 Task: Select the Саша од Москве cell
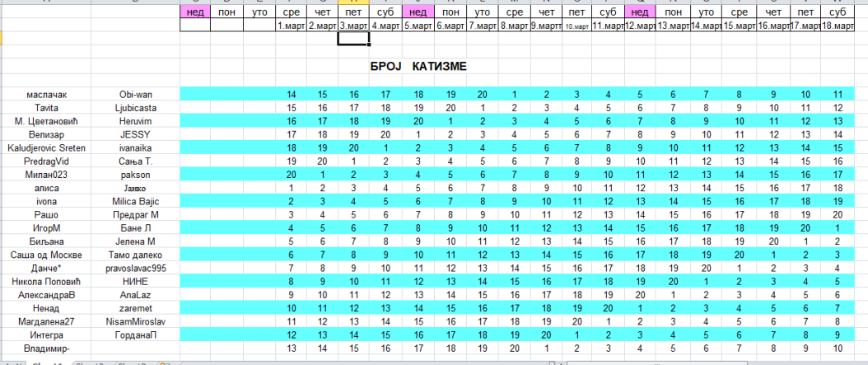[46, 255]
